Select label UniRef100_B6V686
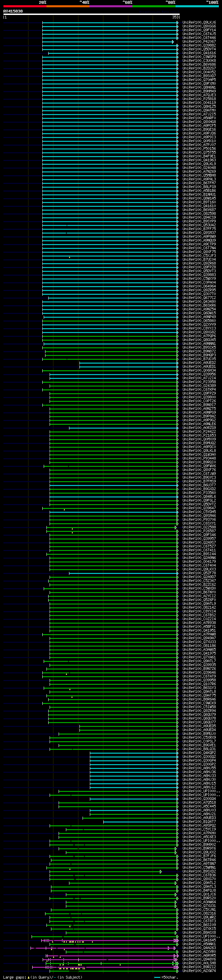Image resolution: width=222 pixels, height=980 pixels. click(x=199, y=65)
